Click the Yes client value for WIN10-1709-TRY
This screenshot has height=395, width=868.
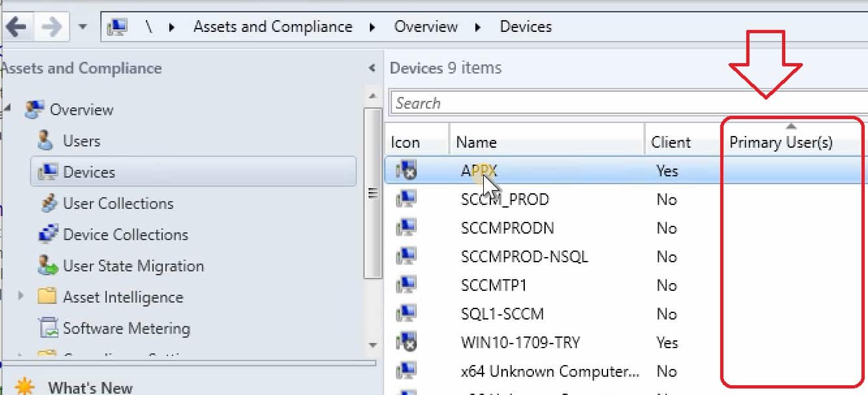[667, 343]
